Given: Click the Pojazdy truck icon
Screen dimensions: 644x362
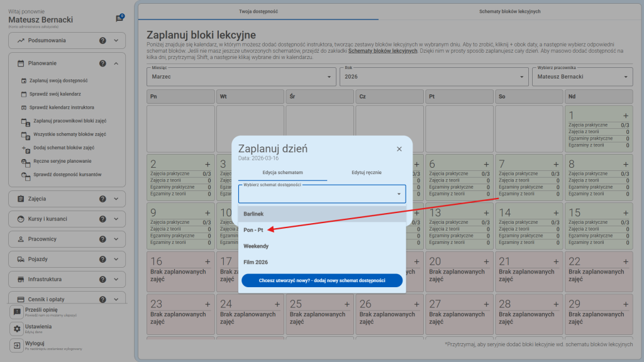Looking at the screenshot, I should point(21,259).
